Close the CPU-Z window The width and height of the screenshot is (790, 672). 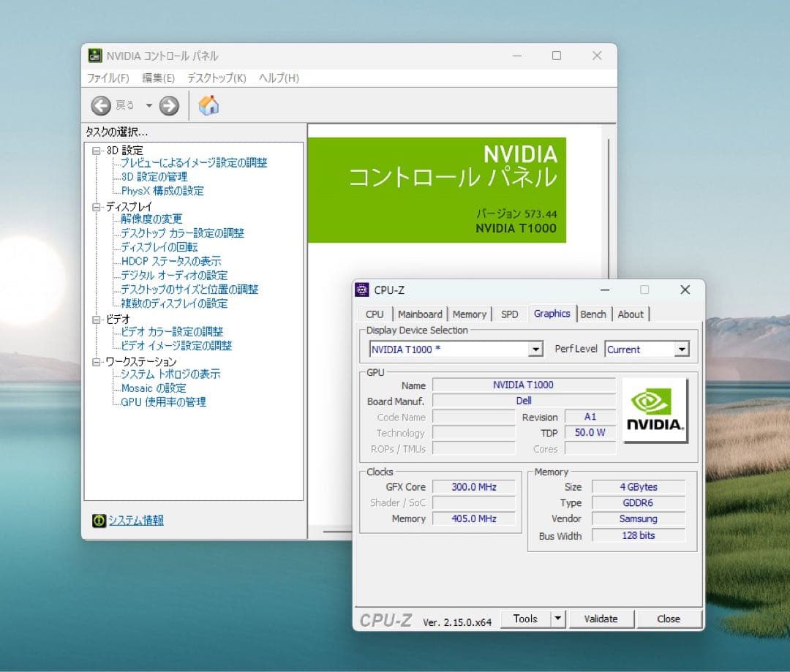[685, 290]
